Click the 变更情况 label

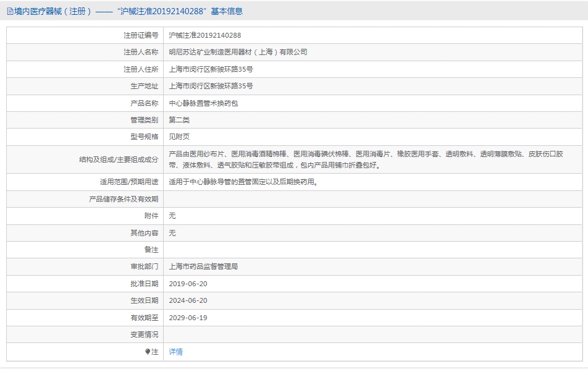click(x=145, y=334)
